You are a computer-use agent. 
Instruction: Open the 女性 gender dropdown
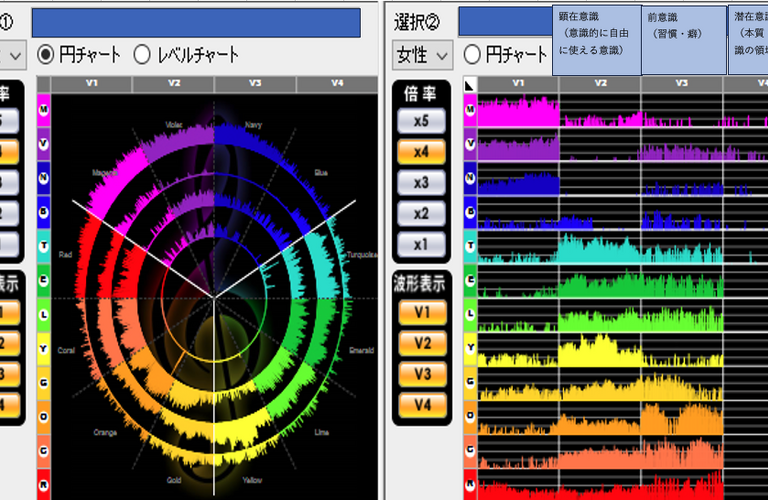[422, 55]
